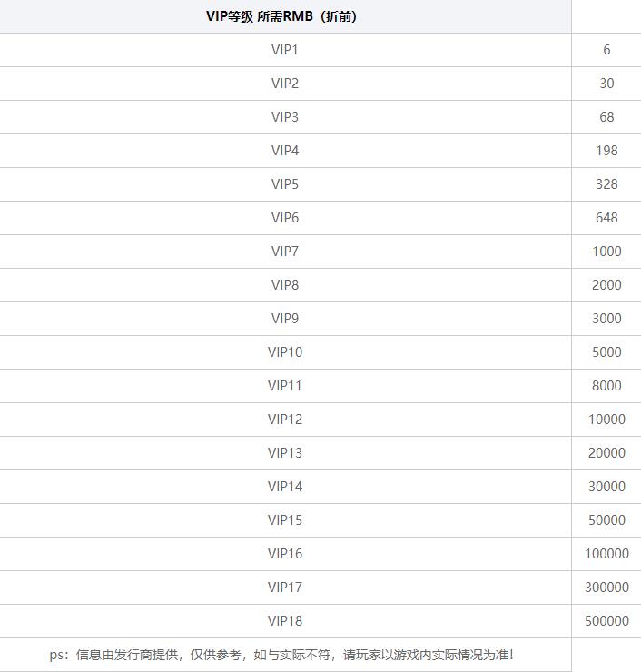Image resolution: width=641 pixels, height=672 pixels.
Task: Select the 198 amount cell
Action: tap(606, 151)
